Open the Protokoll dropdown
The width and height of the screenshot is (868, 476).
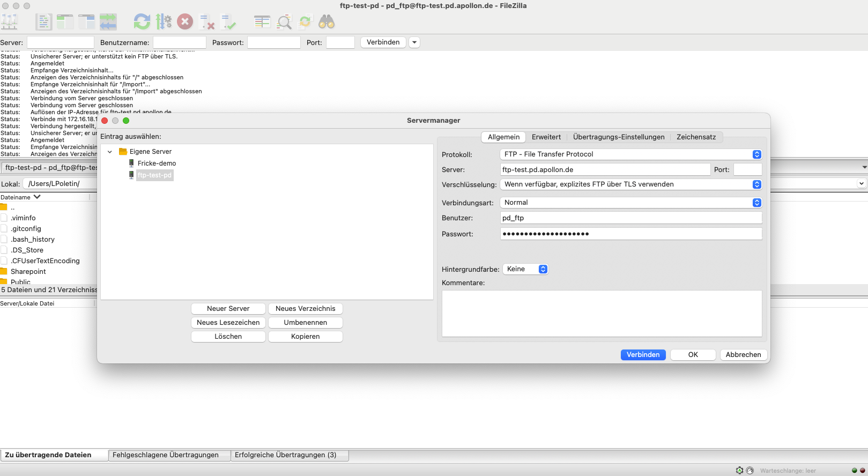click(x=631, y=154)
